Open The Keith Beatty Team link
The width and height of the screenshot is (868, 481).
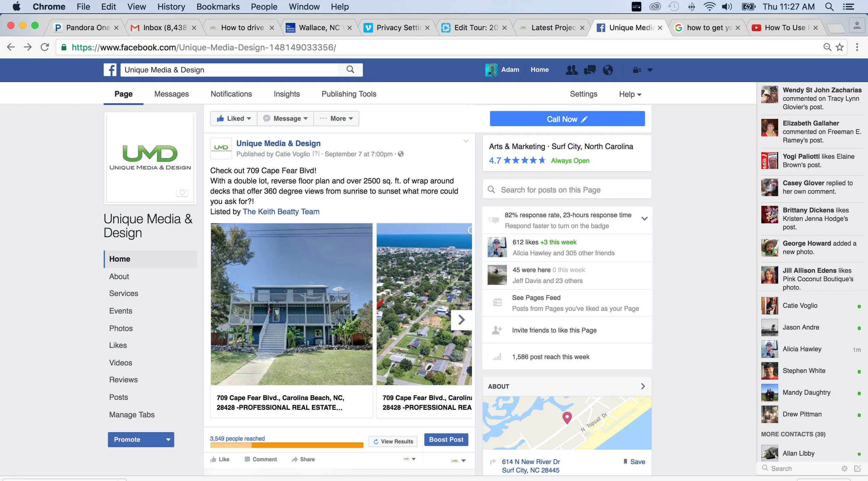click(x=281, y=212)
